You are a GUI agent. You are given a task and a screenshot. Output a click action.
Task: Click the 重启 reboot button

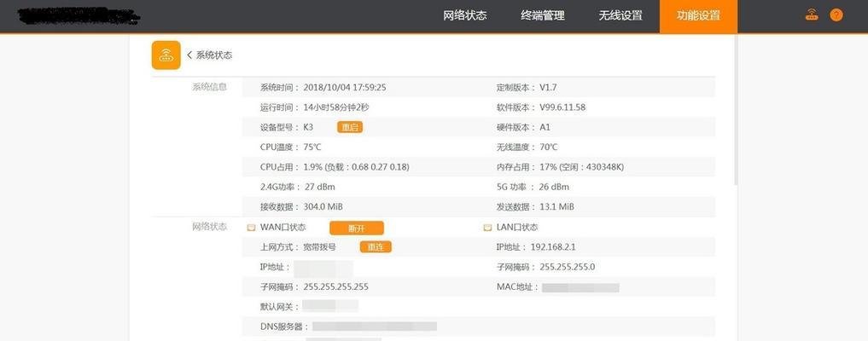tap(350, 127)
